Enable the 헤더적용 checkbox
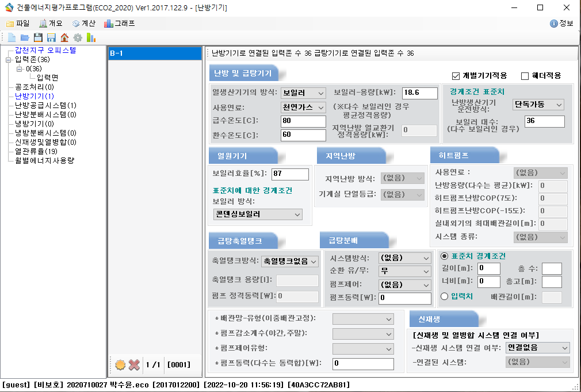Image resolution: width=581 pixels, height=392 pixels. pyautogui.click(x=525, y=76)
